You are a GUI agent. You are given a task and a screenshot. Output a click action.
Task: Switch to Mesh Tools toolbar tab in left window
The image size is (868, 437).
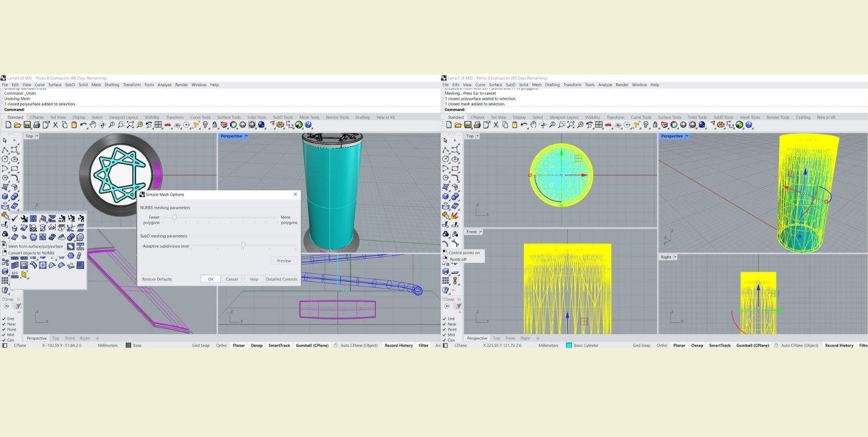[309, 117]
